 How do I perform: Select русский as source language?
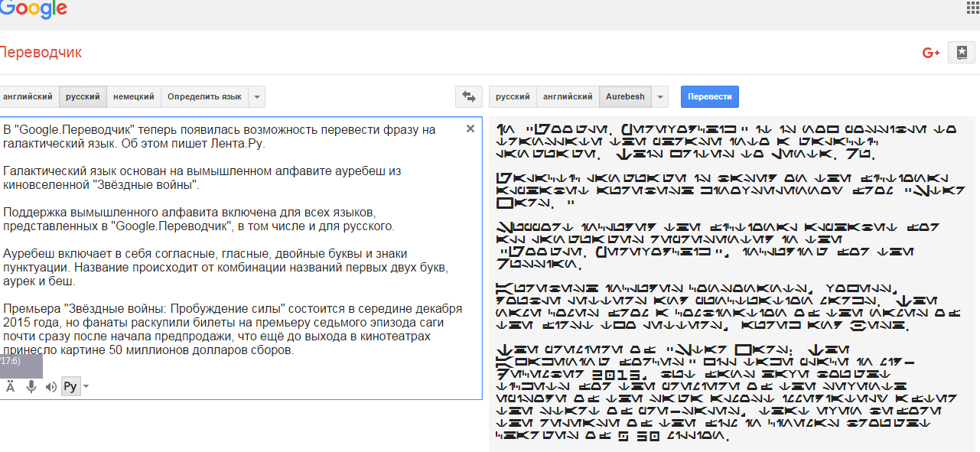tap(83, 97)
